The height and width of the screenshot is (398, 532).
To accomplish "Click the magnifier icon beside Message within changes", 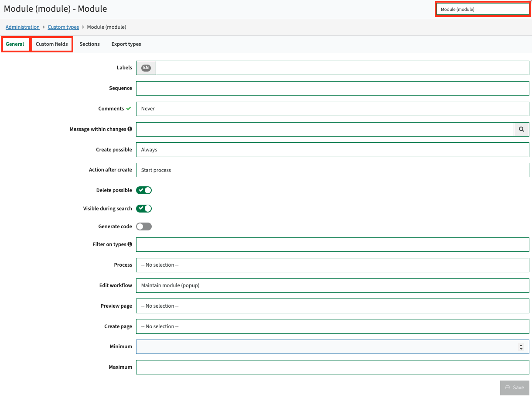I will pyautogui.click(x=522, y=129).
